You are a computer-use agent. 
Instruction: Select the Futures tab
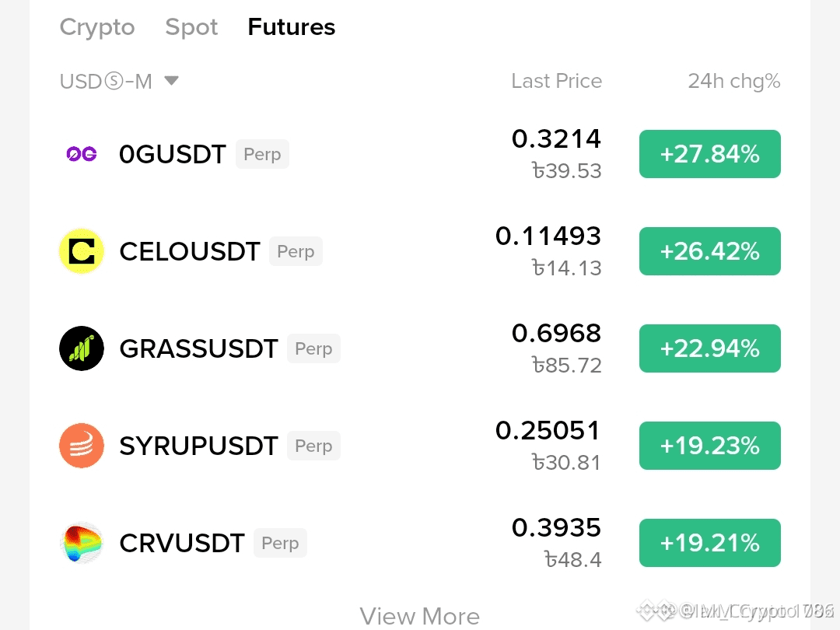(x=292, y=26)
